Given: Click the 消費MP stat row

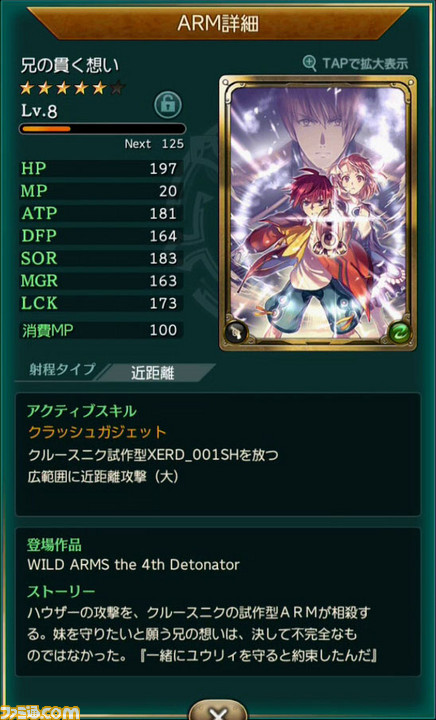Looking at the screenshot, I should (100, 330).
